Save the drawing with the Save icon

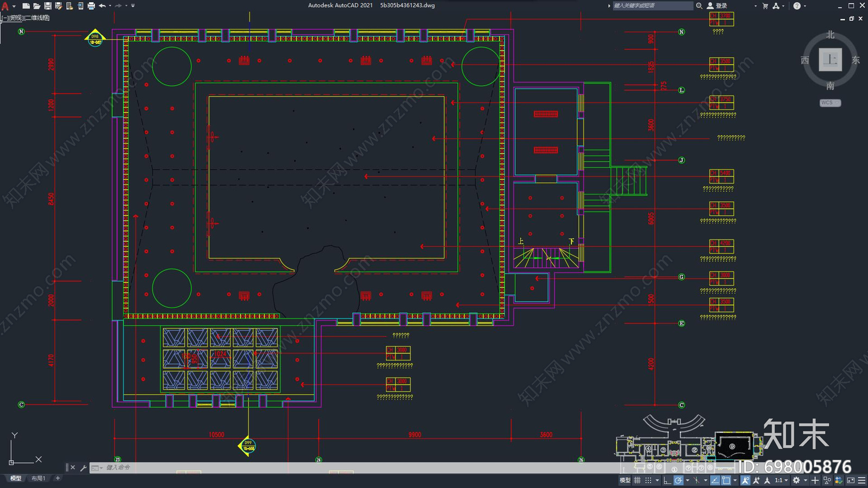(x=48, y=5)
